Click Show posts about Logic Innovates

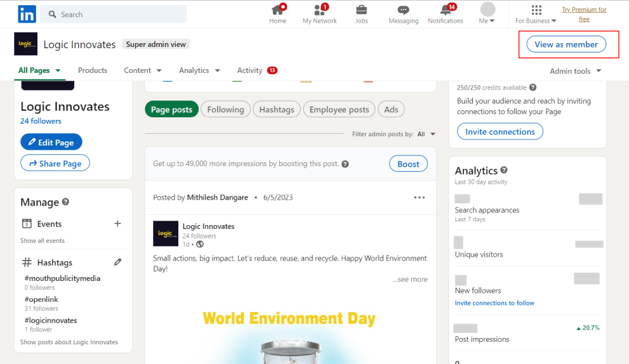click(69, 342)
